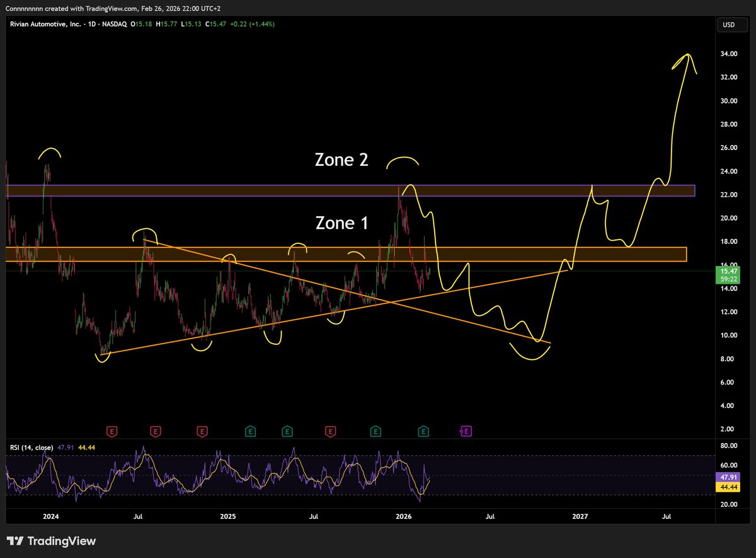This screenshot has height=558, width=756.
Task: Click the 28.00 price axis label
Action: click(729, 124)
